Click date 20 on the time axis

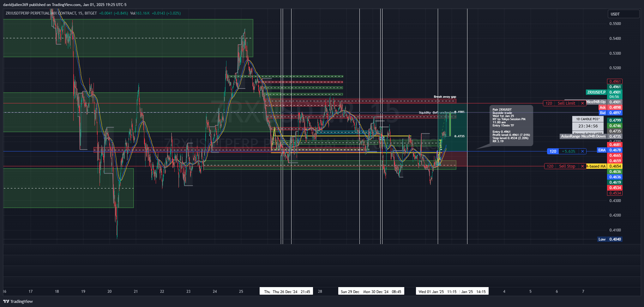(109, 292)
